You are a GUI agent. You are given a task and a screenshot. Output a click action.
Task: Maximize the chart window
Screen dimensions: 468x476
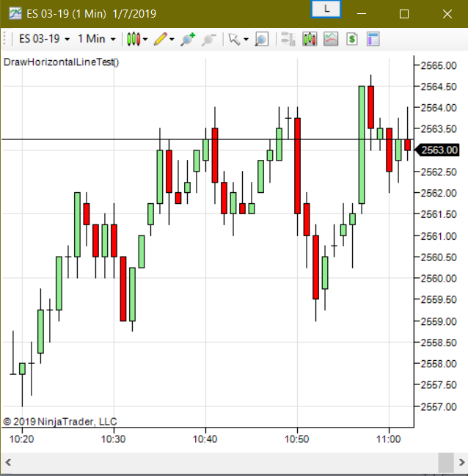[x=404, y=14]
